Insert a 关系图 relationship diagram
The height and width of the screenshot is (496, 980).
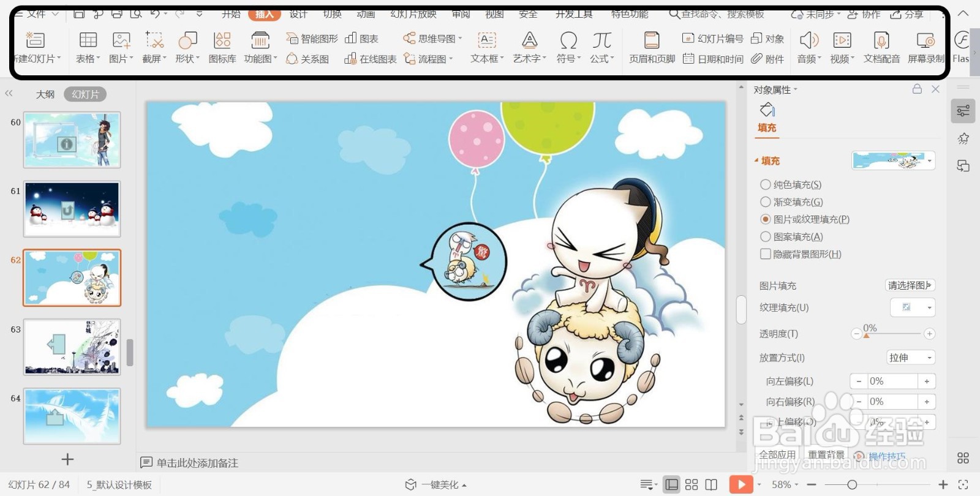click(x=307, y=59)
